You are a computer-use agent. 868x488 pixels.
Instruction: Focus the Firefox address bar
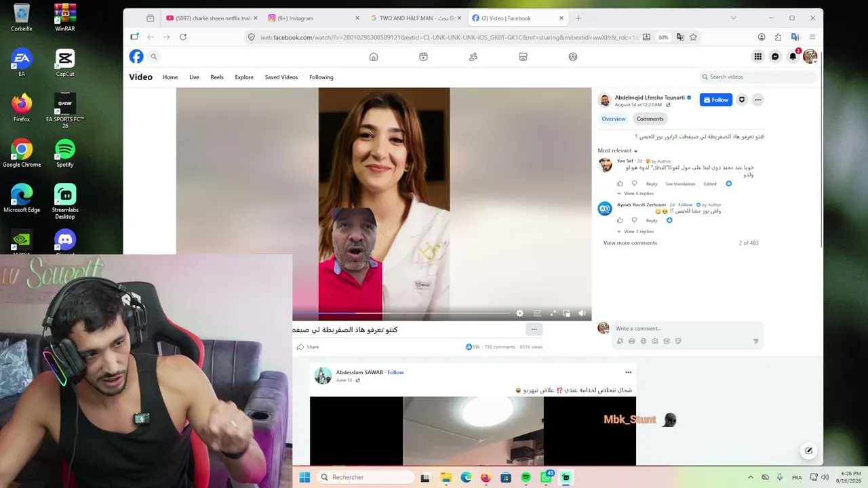tap(449, 37)
